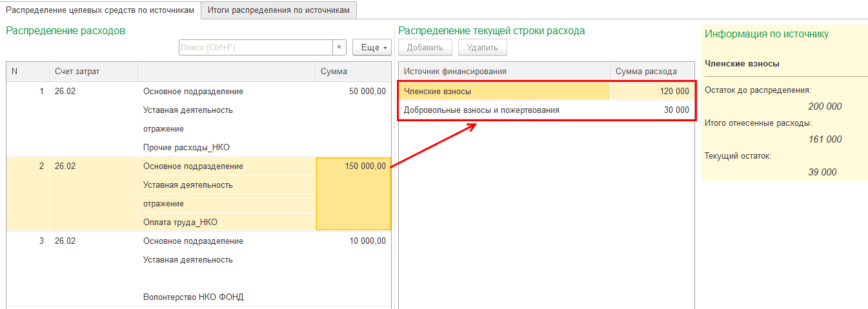Image resolution: width=868 pixels, height=309 pixels.
Task: Sort by the Счет затрат column header
Action: click(x=93, y=71)
